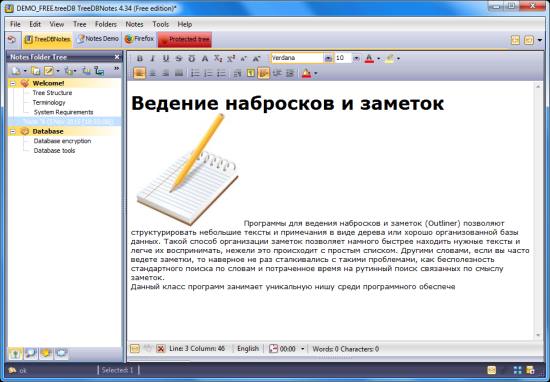Click the decrease indent icon
The width and height of the screenshot is (550, 382).
[277, 73]
